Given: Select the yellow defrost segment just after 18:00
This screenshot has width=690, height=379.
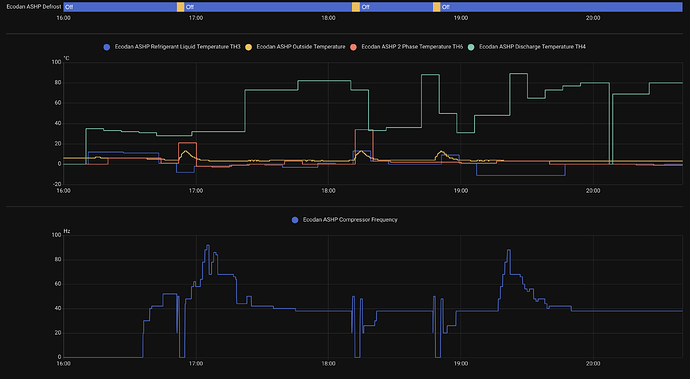Looking at the screenshot, I should tap(356, 7).
